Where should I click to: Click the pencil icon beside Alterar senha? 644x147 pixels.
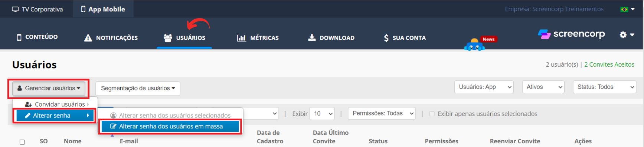pos(27,116)
